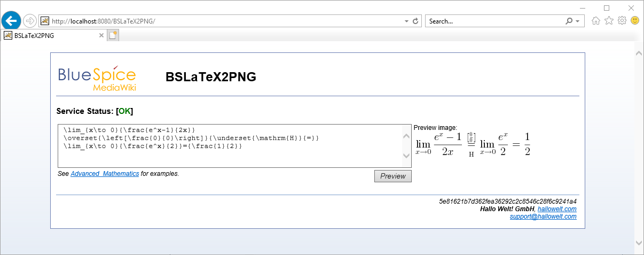Follow the hallowelt.com link
Viewport: 644px width, 255px height.
click(x=556, y=209)
